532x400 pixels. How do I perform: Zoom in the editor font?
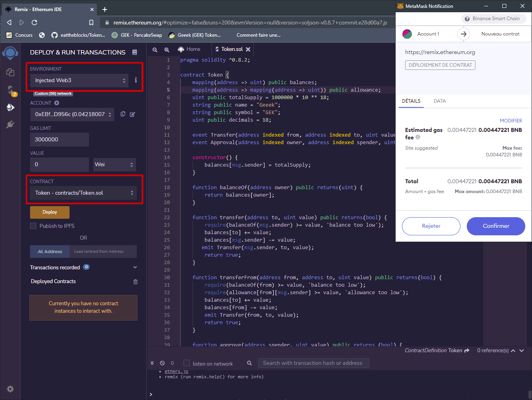[167, 49]
